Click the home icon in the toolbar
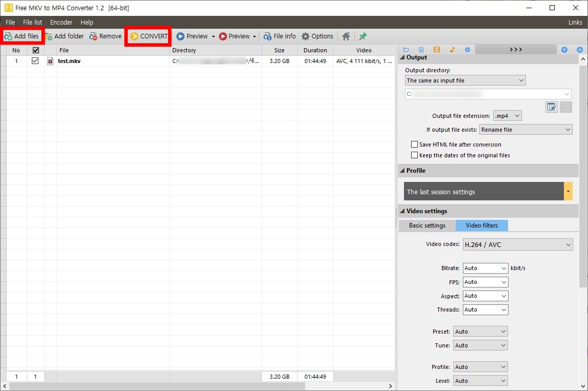588x391 pixels. (346, 36)
